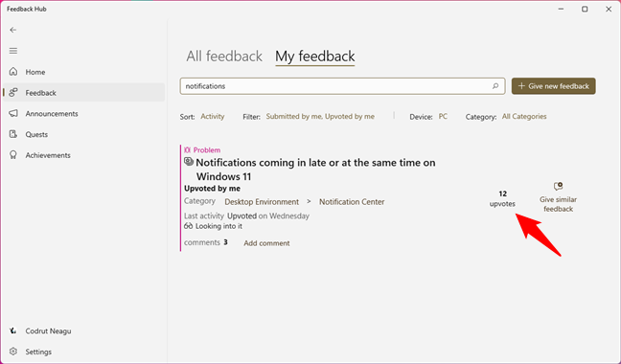Viewport: 621px width, 364px height.
Task: Open Quests in the sidebar
Action: tap(83, 134)
